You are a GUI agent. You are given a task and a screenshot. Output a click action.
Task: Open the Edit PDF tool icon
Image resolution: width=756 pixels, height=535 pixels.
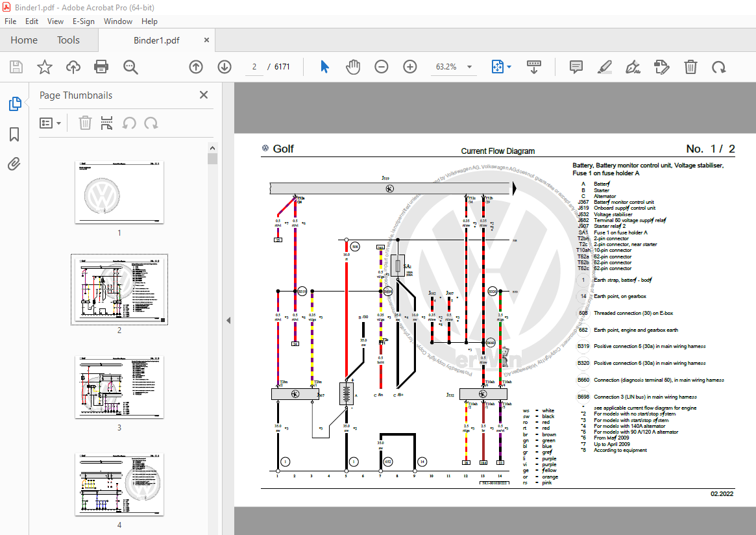pos(661,67)
